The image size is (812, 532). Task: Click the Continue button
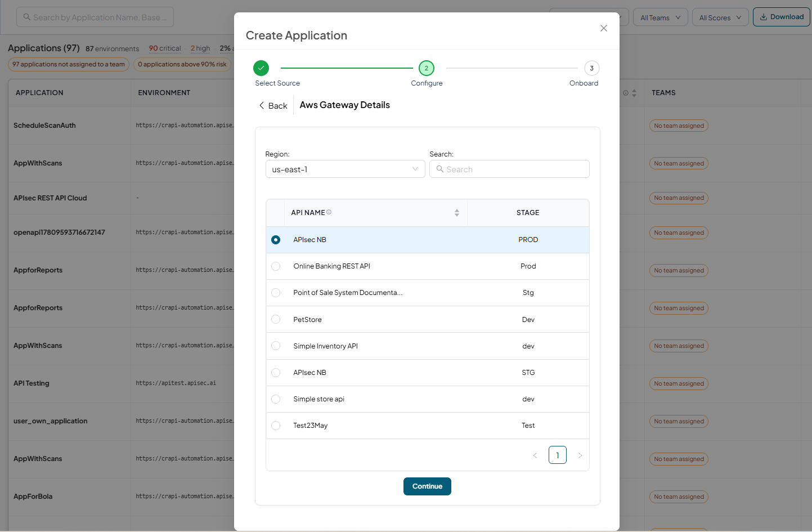click(427, 486)
